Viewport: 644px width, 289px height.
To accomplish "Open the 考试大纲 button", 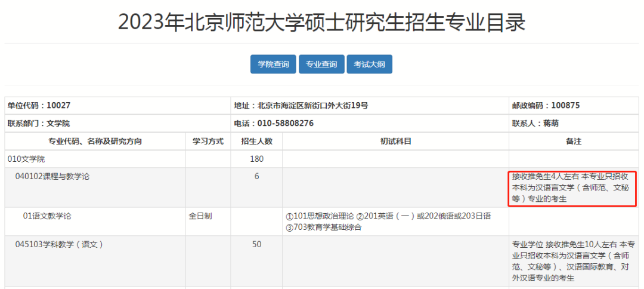I will point(369,64).
